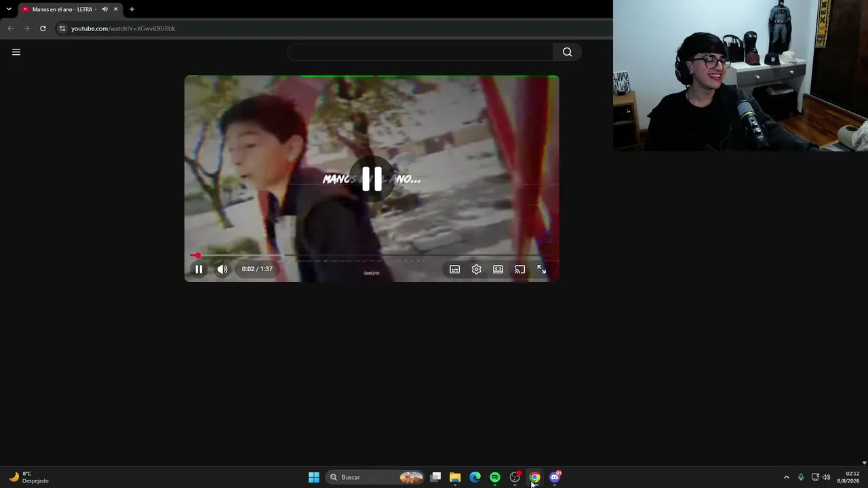Screen dimensions: 868x488
Task: Open the Windows Start menu
Action: click(x=314, y=477)
